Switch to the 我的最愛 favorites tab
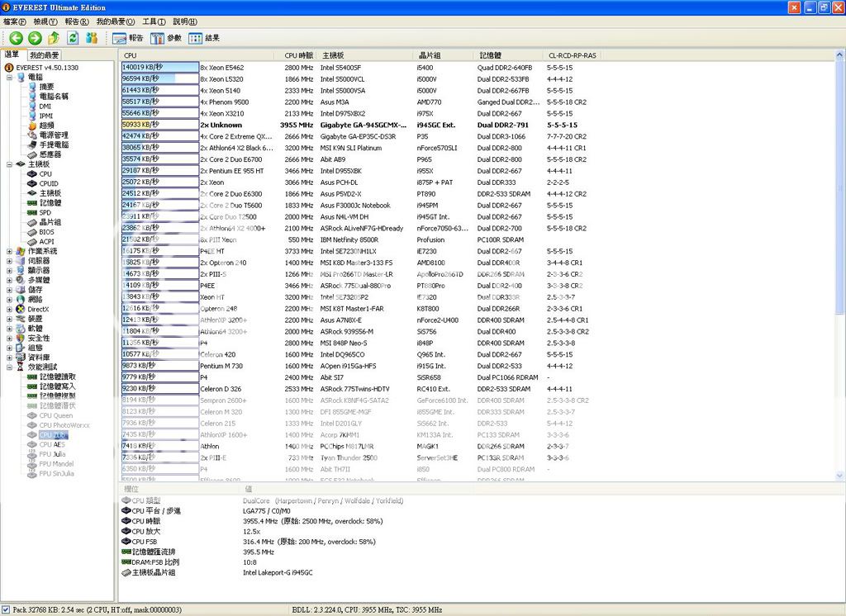This screenshot has width=846, height=616. click(x=45, y=55)
